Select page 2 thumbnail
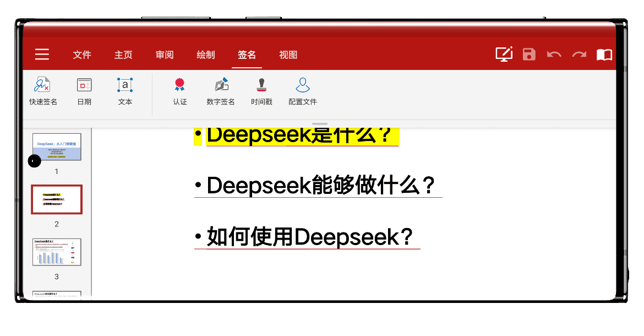Image resolution: width=644 pixels, height=336 pixels. click(57, 199)
